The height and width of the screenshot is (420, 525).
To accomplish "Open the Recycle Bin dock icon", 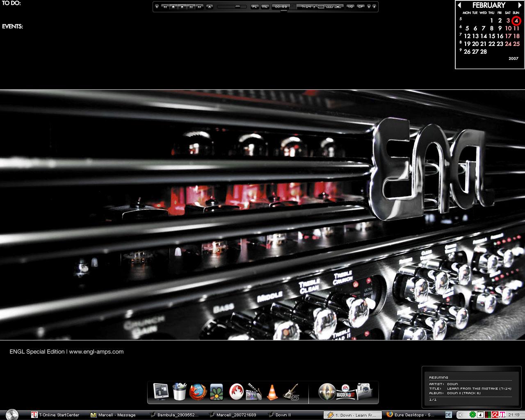I will point(179,392).
